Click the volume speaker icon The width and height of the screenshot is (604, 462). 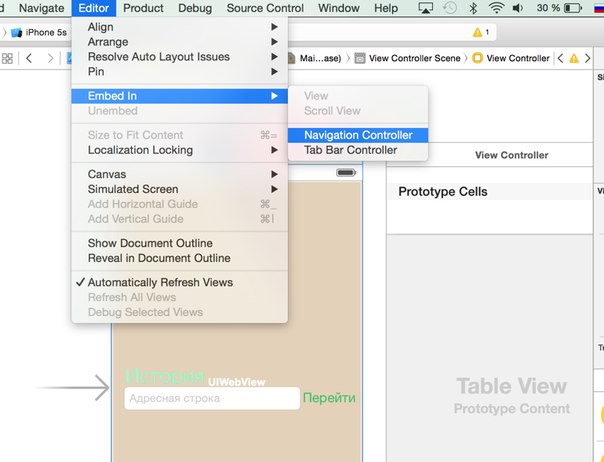[x=518, y=8]
